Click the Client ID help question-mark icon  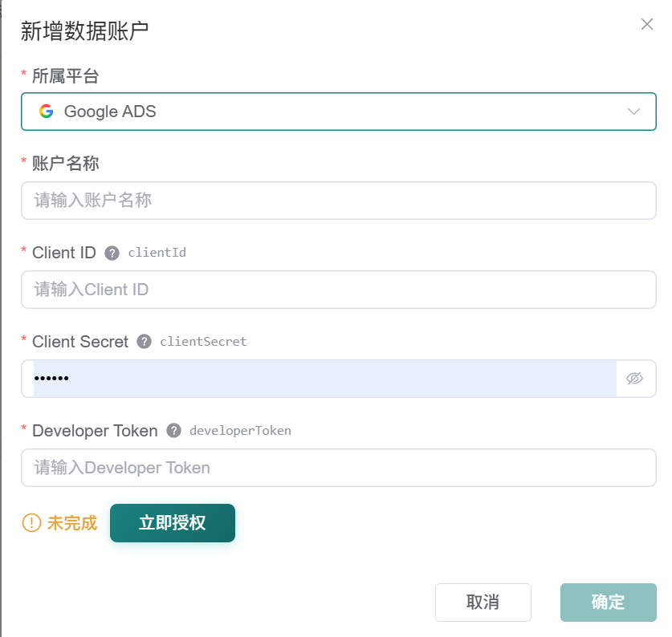[x=112, y=254]
